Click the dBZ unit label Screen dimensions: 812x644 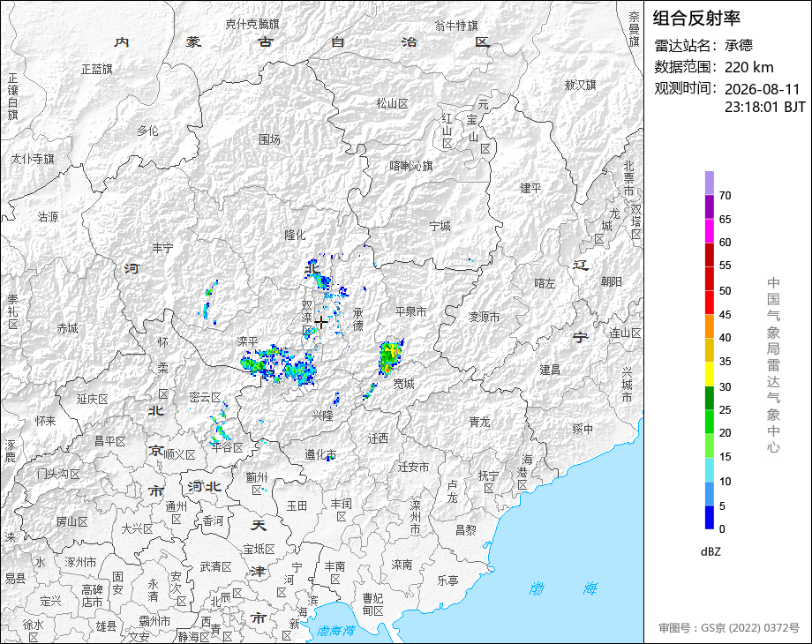(x=710, y=551)
